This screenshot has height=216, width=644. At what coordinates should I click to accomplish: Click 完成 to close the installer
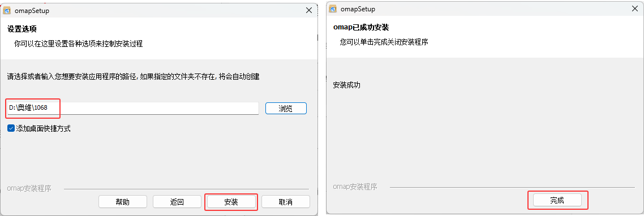tap(557, 200)
